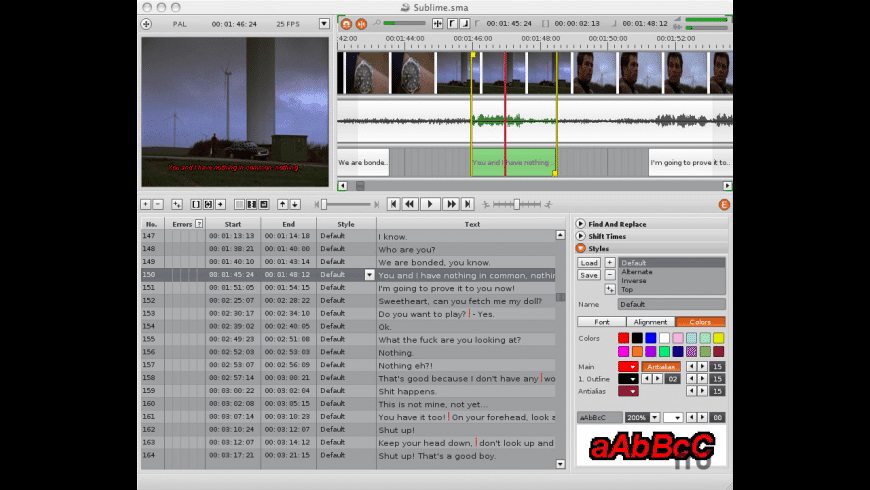Pick the yellow color swatch in the Colors palette
The width and height of the screenshot is (870, 490).
pos(719,338)
